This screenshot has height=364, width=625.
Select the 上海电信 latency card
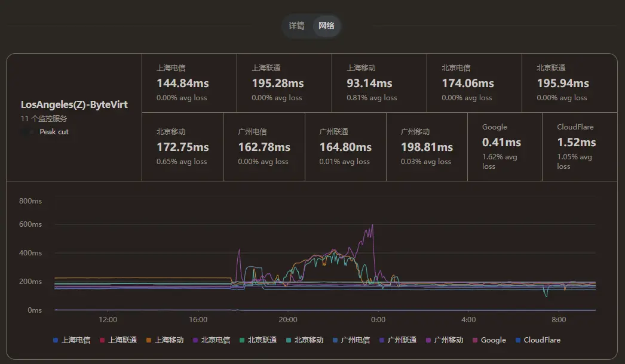pos(189,83)
